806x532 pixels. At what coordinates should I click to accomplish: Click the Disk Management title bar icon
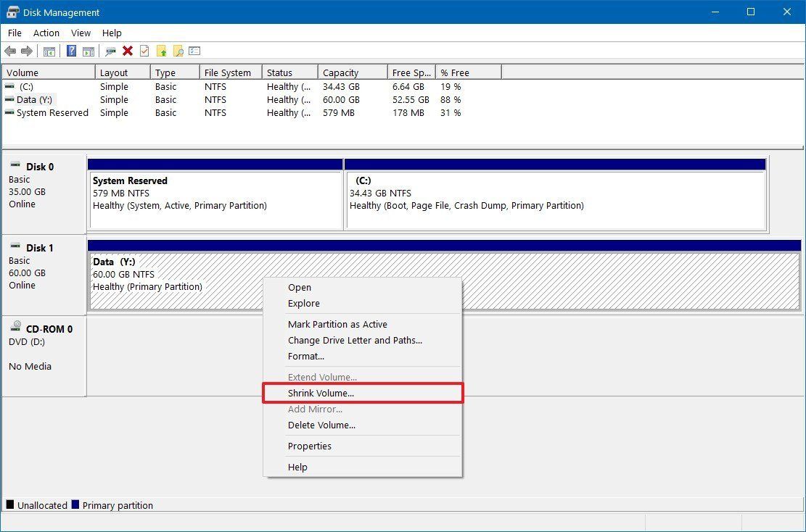click(x=11, y=12)
